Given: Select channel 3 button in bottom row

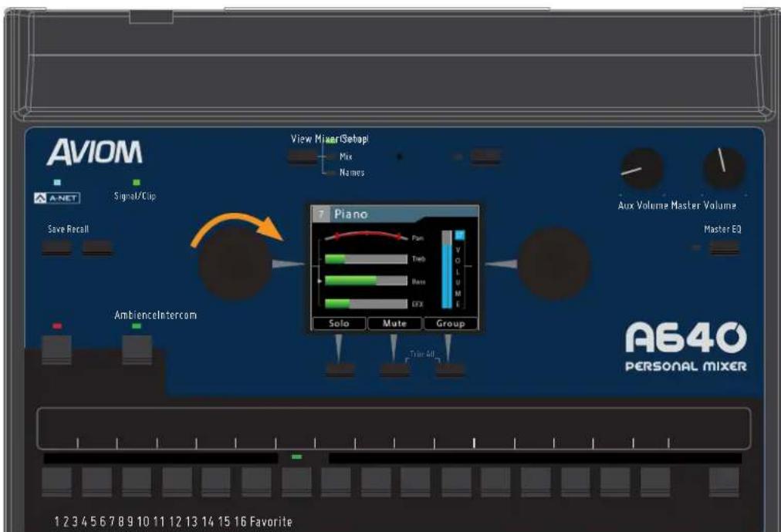Looking at the screenshot, I should pyautogui.click(x=137, y=482).
